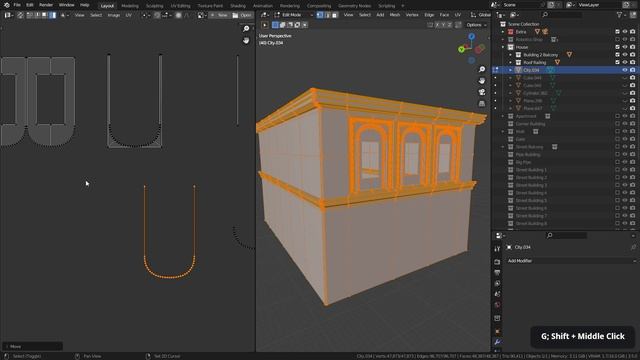
Task: Hide Building 2 Balcony in viewport
Action: click(625, 55)
